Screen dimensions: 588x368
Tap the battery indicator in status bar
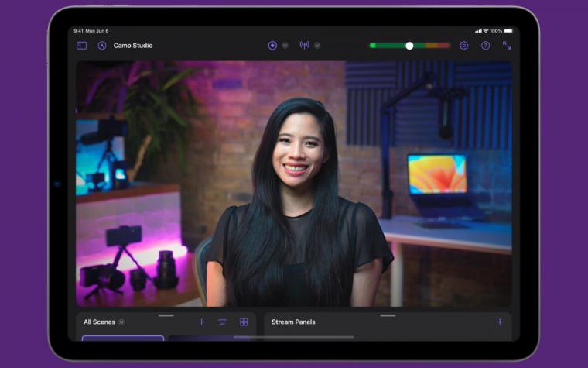508,31
